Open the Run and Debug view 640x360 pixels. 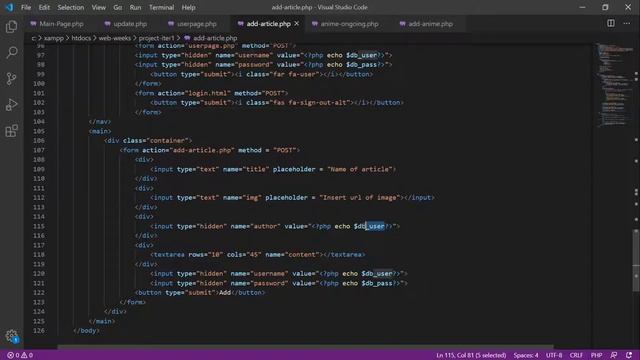coord(11,104)
